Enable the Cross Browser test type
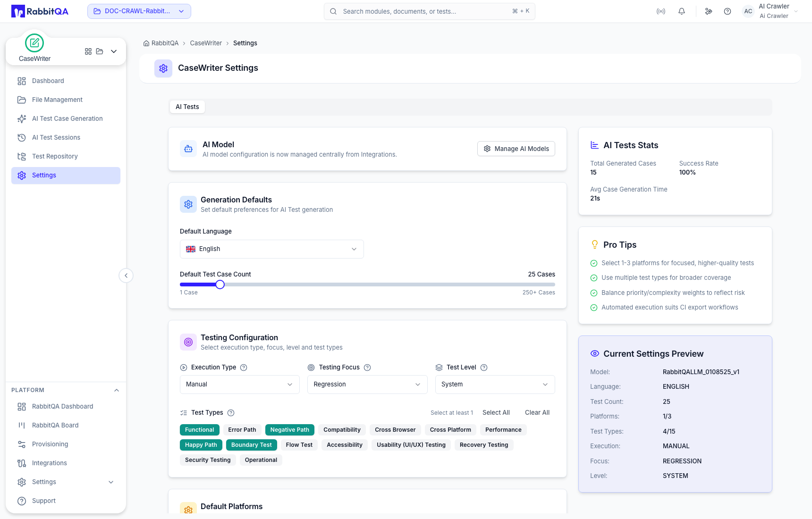The height and width of the screenshot is (519, 812). pyautogui.click(x=395, y=430)
